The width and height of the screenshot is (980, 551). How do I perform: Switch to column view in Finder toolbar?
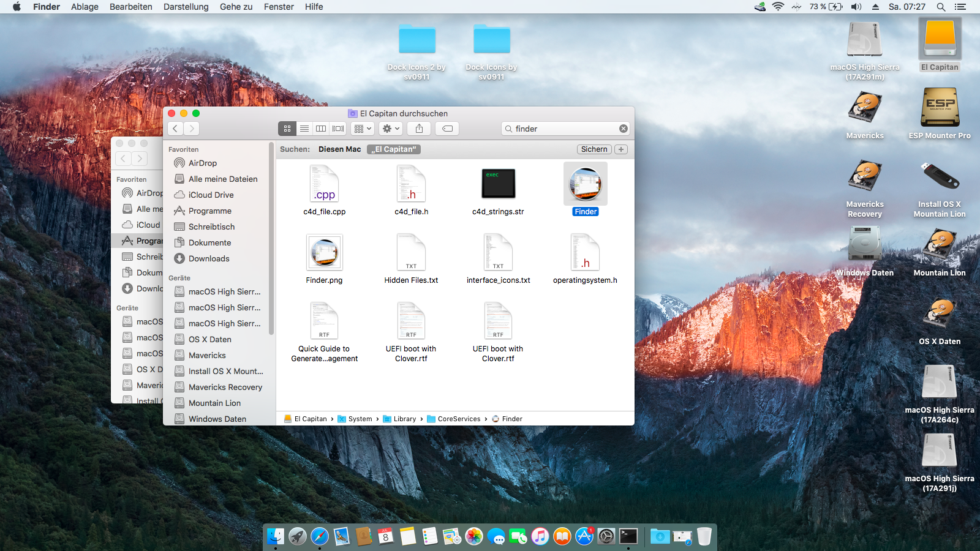tap(321, 129)
